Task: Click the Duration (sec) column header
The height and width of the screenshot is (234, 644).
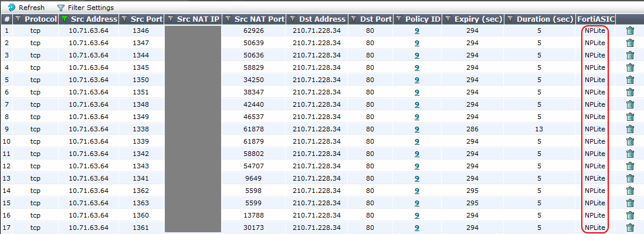Action: tap(540, 19)
